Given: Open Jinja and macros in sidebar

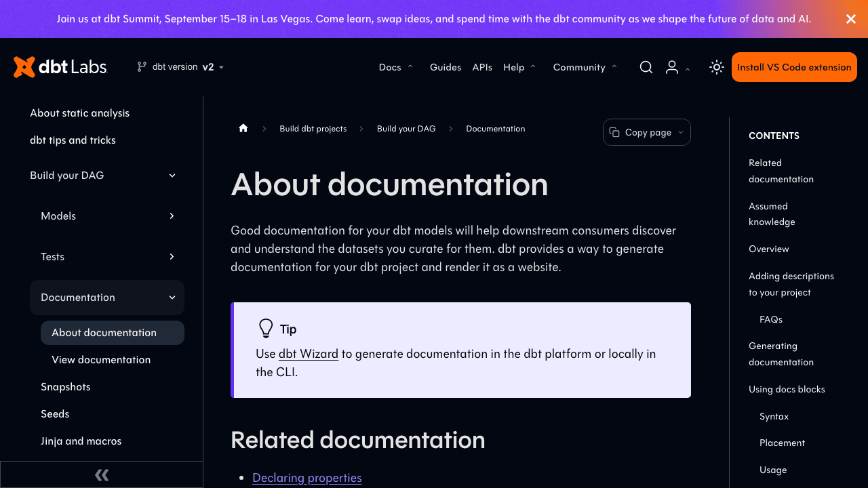Looking at the screenshot, I should pyautogui.click(x=81, y=441).
